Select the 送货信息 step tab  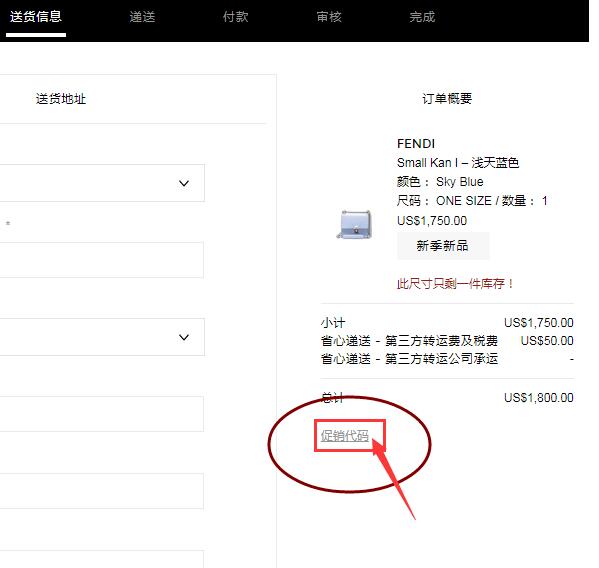36,17
